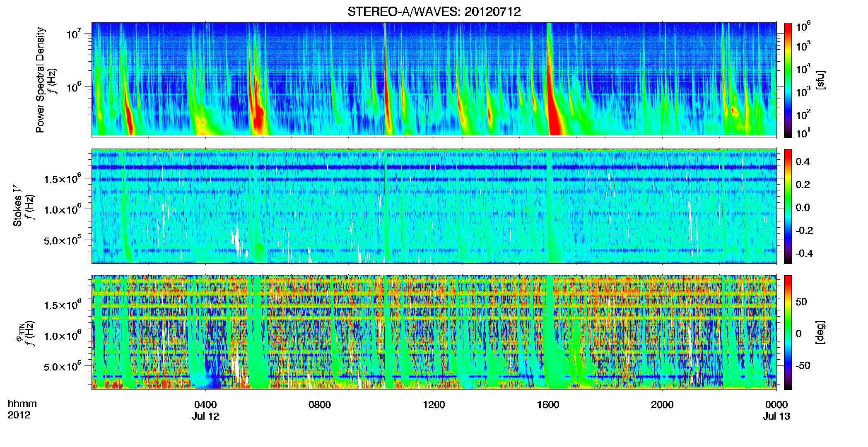Image resolution: width=868 pixels, height=447 pixels.
Task: Click the 10^6 tick on the power panel's frequency axis
Action: [x=73, y=87]
